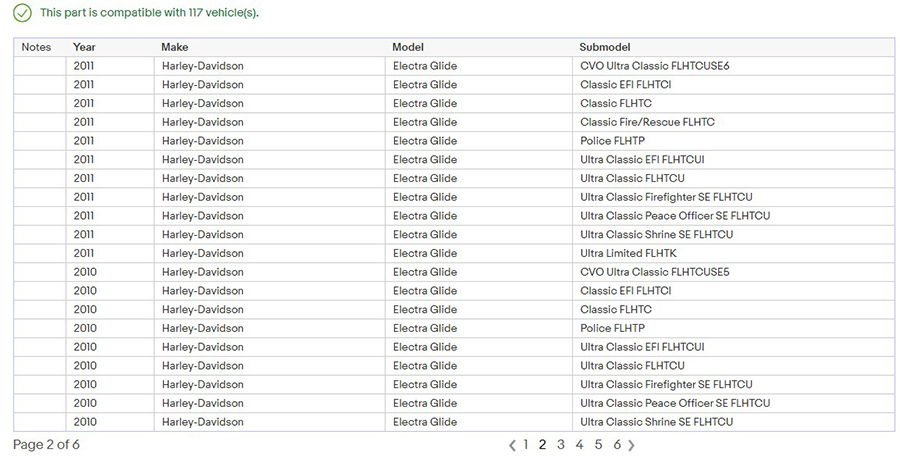Jump to page 4 of results
Viewport: 900px width, 456px height.
(x=580, y=445)
